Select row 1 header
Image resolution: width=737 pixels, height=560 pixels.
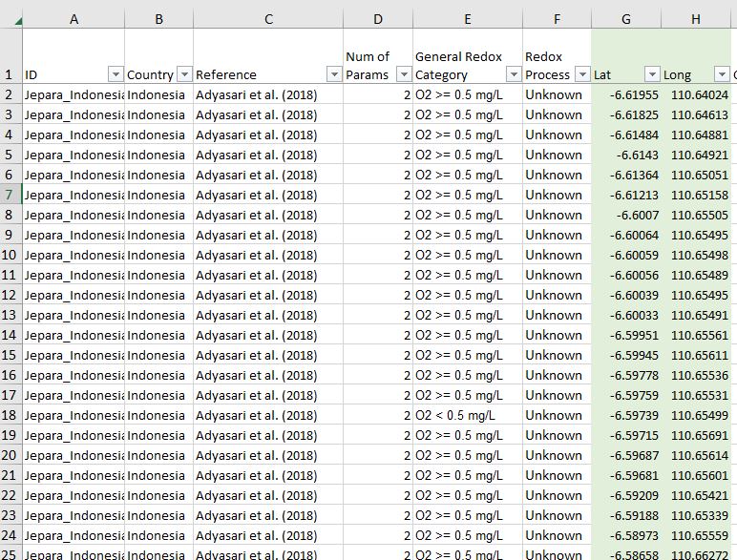click(11, 56)
